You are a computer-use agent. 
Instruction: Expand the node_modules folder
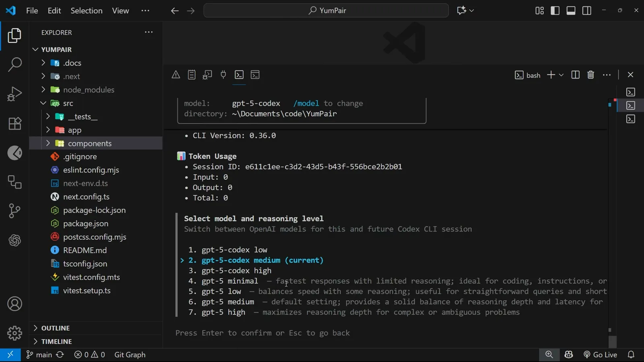click(96, 90)
